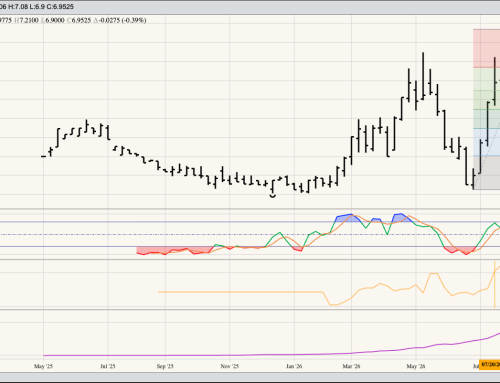Viewport: 500px width, 383px height.
Task: Click the Sep '25 time axis label
Action: pyautogui.click(x=165, y=366)
